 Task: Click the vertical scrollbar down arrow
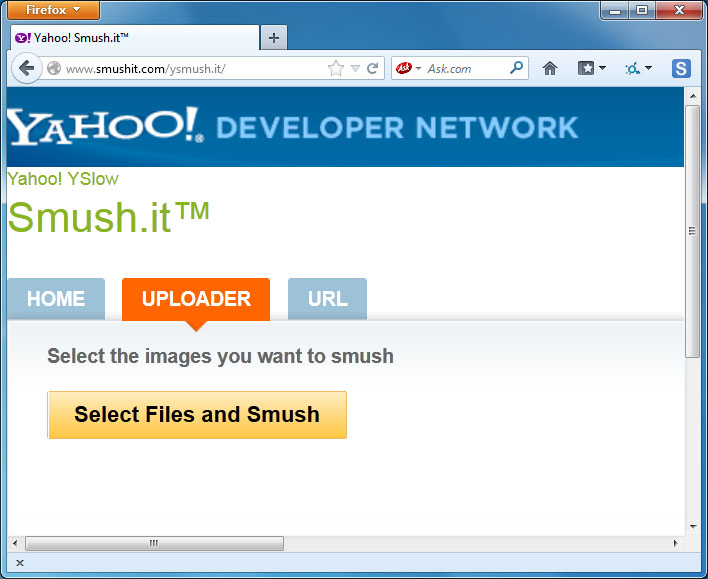692,527
